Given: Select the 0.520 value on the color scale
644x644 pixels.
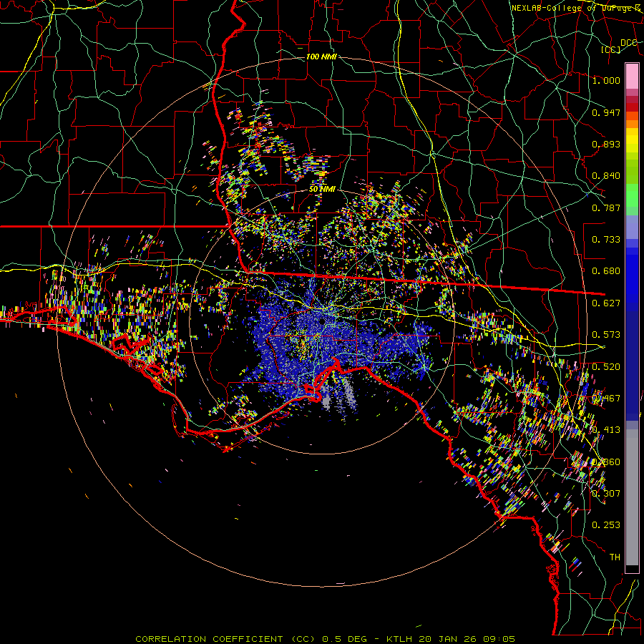Looking at the screenshot, I should [x=606, y=367].
